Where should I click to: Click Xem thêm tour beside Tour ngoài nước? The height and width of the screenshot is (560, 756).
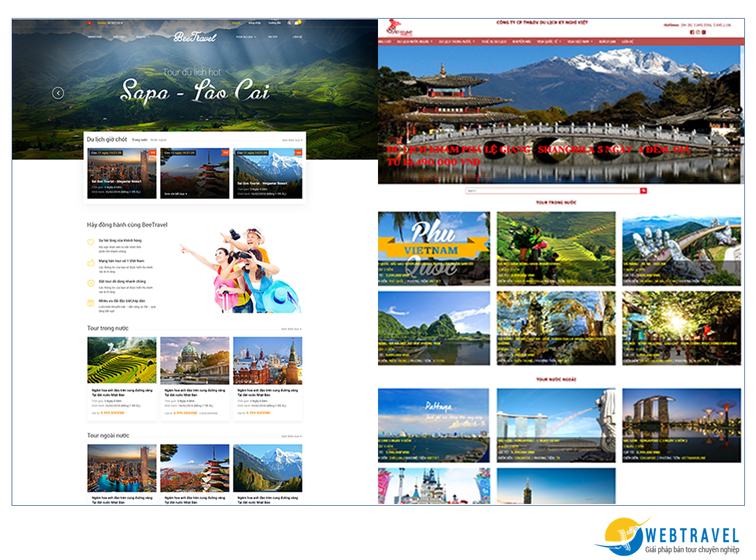click(292, 436)
